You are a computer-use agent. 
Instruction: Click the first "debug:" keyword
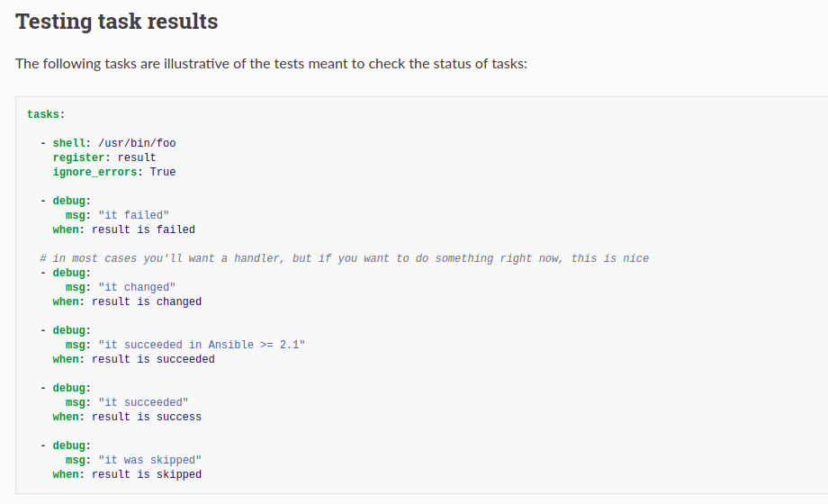(72, 201)
